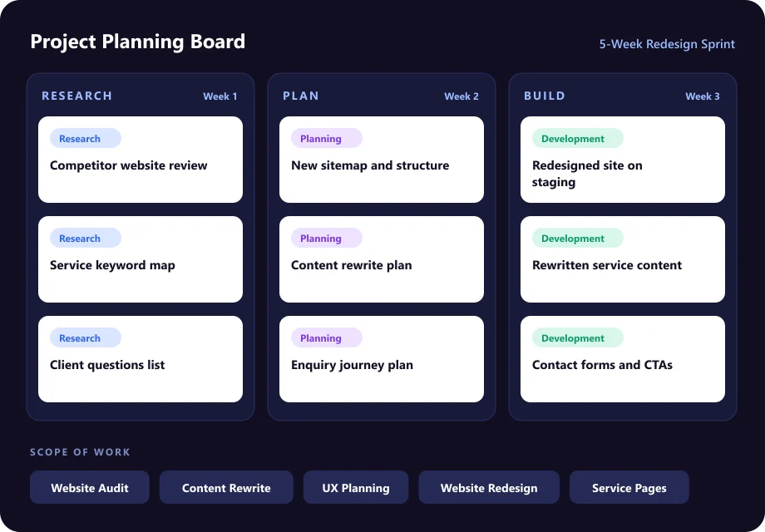Open the Competitor website review card
The image size is (765, 532).
point(141,160)
